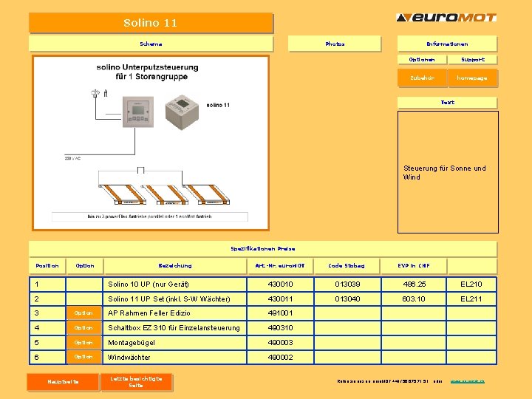Go to Hauptseite
The height and width of the screenshot is (399, 532).
tap(63, 382)
